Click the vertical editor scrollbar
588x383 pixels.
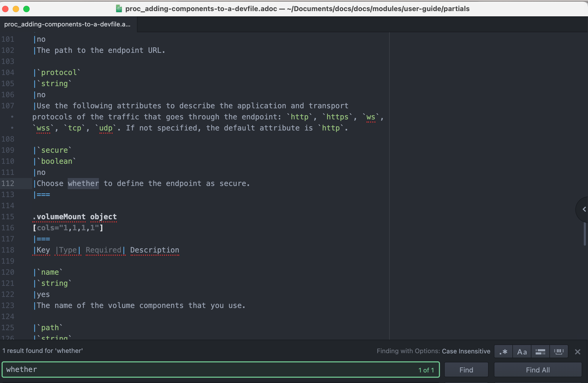click(585, 234)
